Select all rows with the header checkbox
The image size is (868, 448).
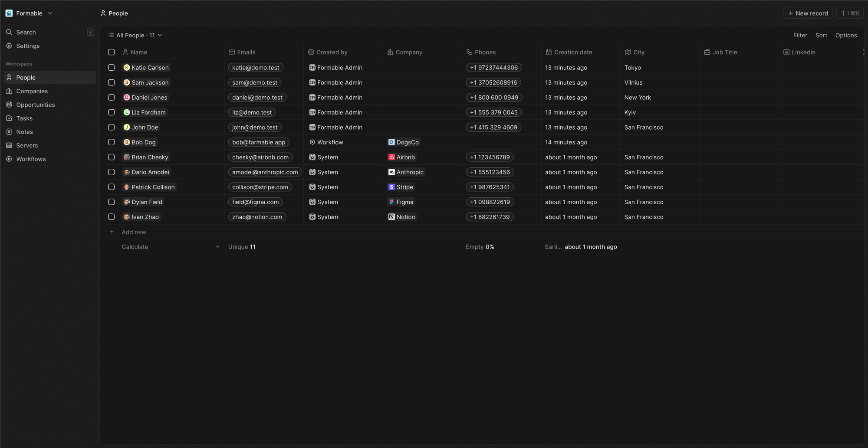pos(111,52)
